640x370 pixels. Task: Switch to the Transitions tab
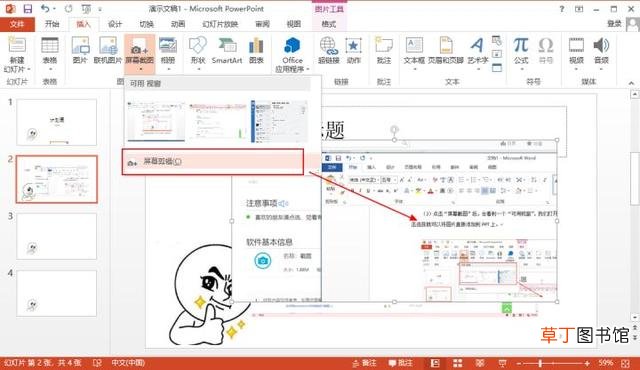146,24
